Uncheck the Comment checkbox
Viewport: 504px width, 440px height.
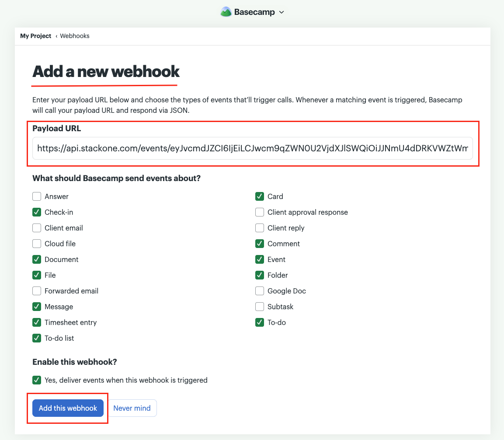[x=260, y=244]
